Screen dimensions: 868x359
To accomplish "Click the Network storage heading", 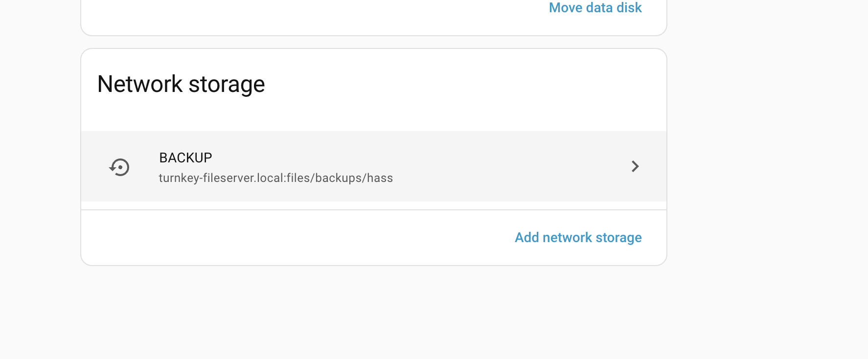I will pyautogui.click(x=181, y=84).
